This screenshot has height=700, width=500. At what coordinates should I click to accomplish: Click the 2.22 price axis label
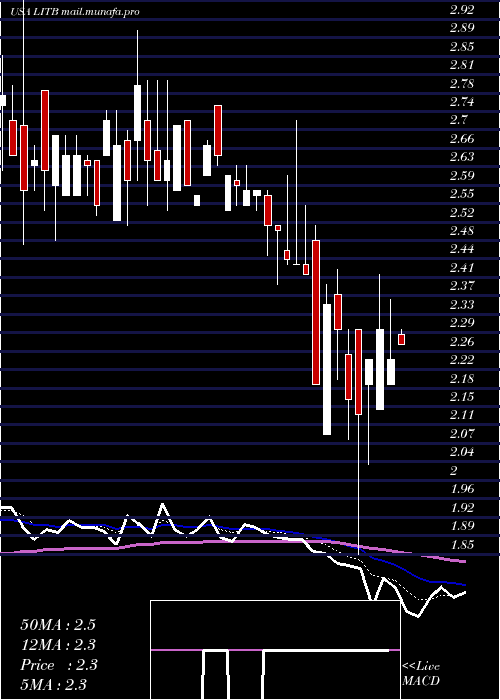coord(462,360)
